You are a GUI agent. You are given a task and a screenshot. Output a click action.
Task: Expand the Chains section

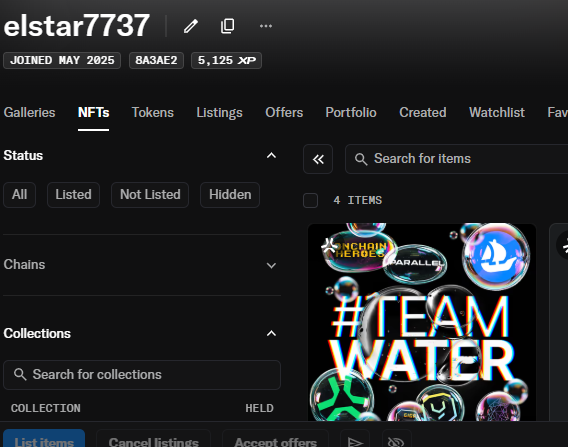[271, 265]
